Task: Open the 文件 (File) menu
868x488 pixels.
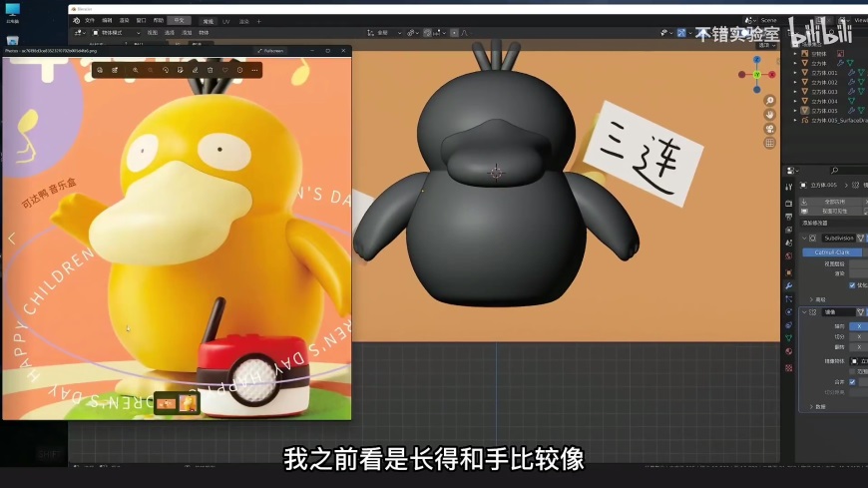Action: tap(90, 21)
